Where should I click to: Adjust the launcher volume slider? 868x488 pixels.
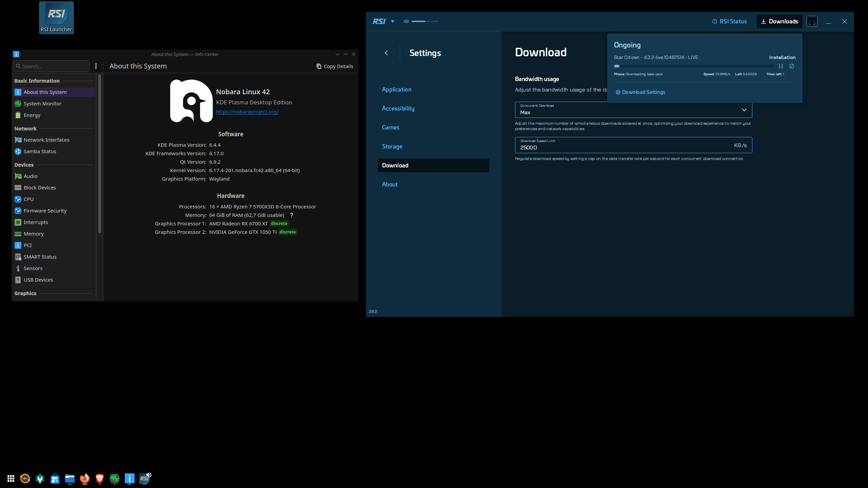[425, 21]
